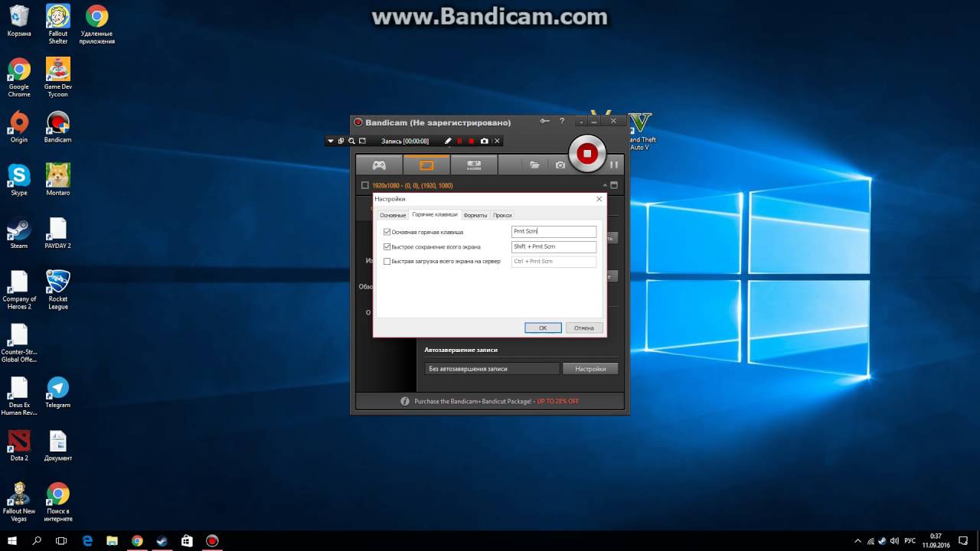Select Company of Heroes 2 desktop file
The image size is (980, 551).
point(19,289)
